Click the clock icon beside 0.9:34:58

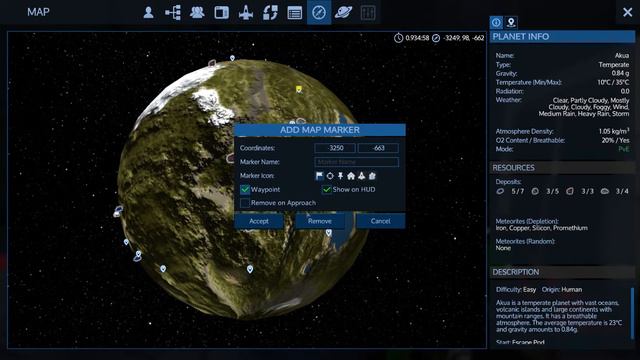tap(398, 38)
